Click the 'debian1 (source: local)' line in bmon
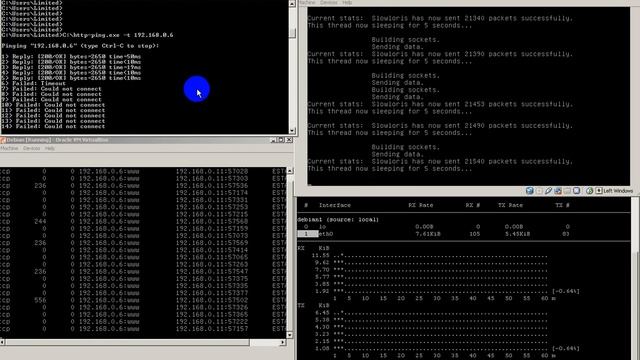Viewport: 640px width, 360px height. tap(338, 220)
